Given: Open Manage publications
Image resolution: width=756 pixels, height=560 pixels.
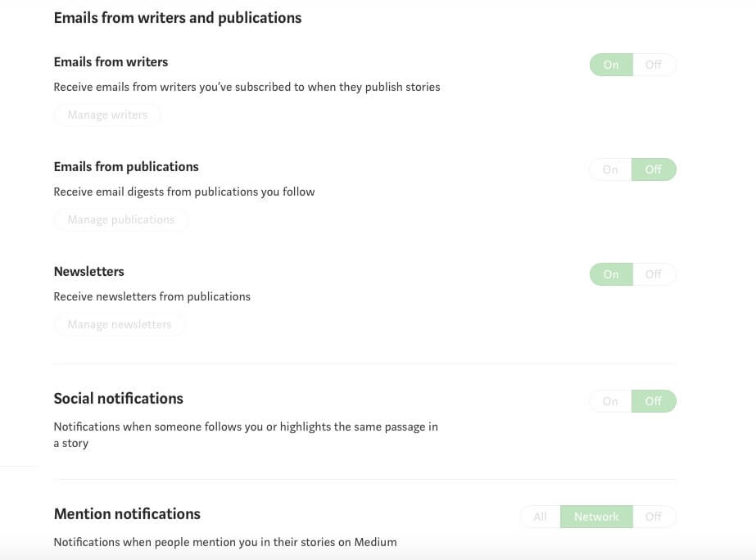Looking at the screenshot, I should (x=120, y=219).
